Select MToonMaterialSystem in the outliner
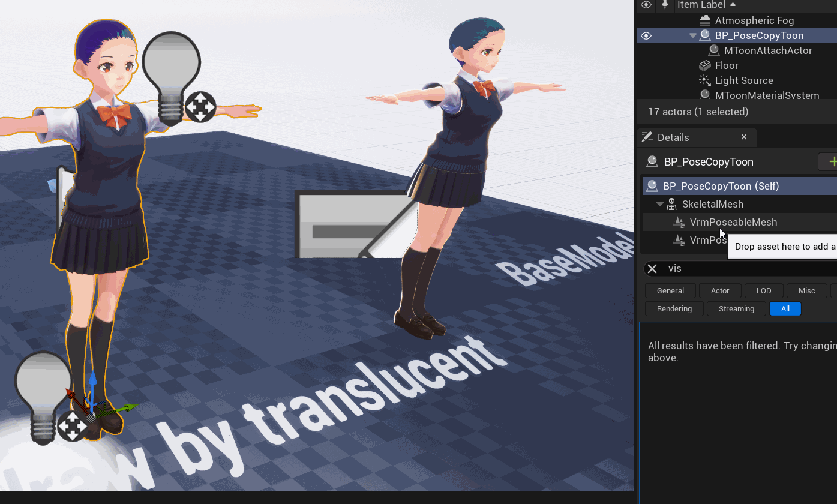The image size is (837, 504). point(767,95)
